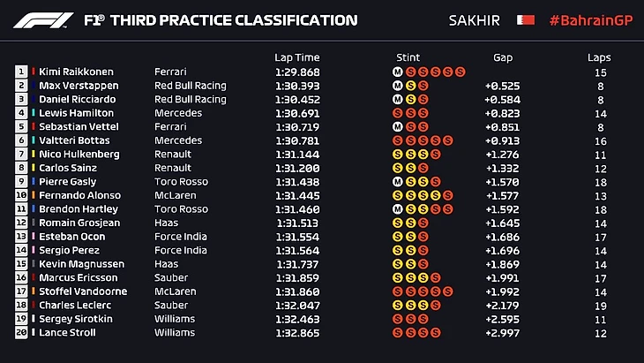This screenshot has width=644, height=363.
Task: Click the medium tyre icon in Vettel's stint
Action: pyautogui.click(x=398, y=127)
